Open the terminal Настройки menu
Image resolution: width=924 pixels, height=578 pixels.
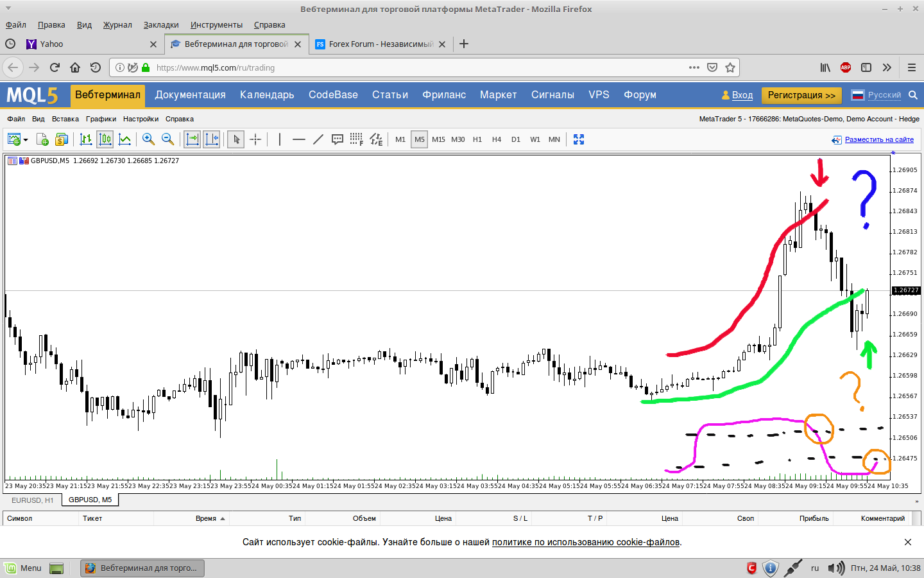[141, 119]
